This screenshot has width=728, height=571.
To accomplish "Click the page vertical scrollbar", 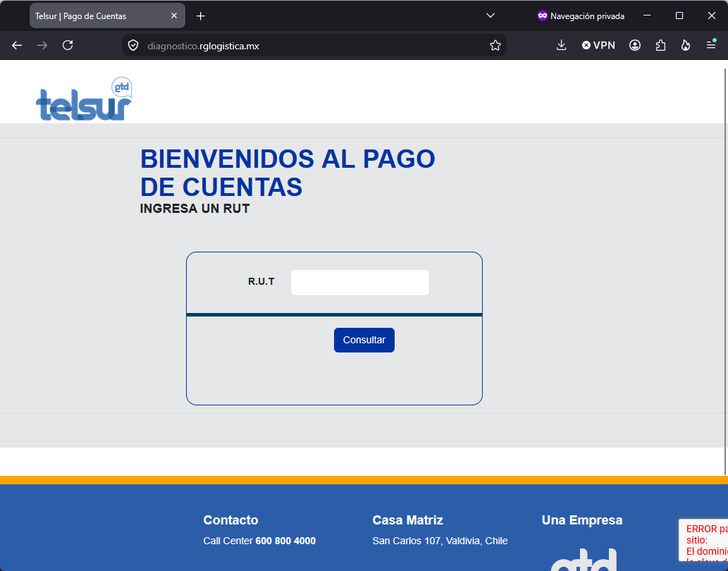I will [x=725, y=271].
